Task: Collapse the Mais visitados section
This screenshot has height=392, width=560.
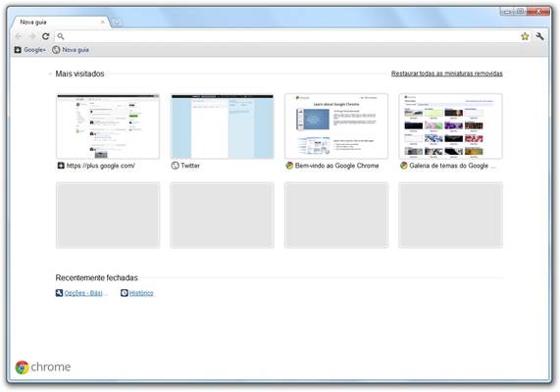Action: point(50,73)
